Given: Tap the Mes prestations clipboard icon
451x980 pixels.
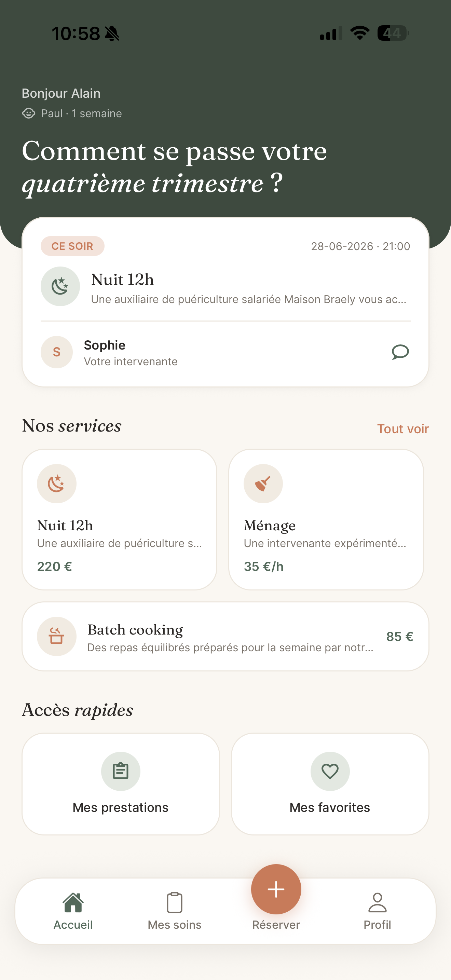Looking at the screenshot, I should (x=121, y=771).
